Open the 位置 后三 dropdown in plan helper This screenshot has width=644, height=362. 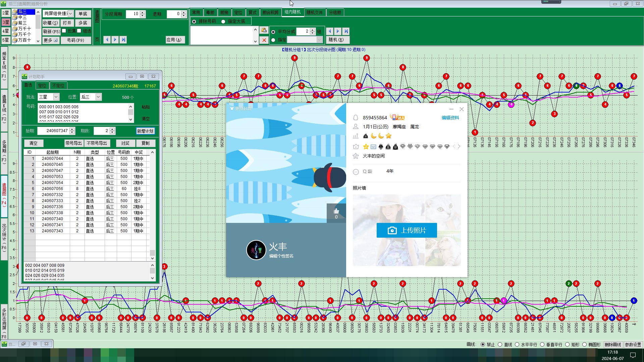[98, 97]
